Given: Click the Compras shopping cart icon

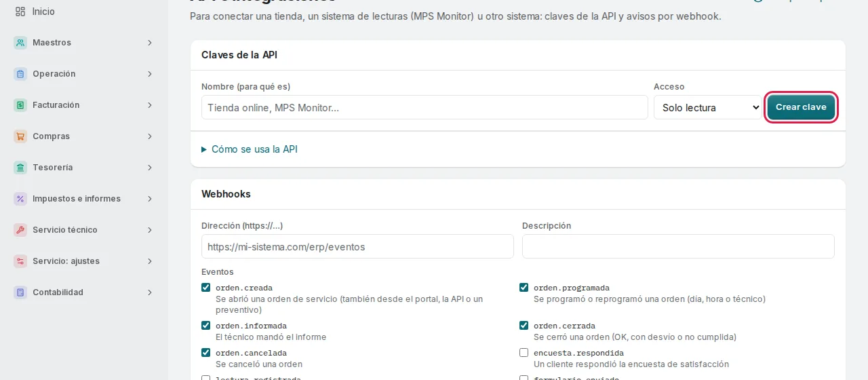Looking at the screenshot, I should click(x=20, y=136).
